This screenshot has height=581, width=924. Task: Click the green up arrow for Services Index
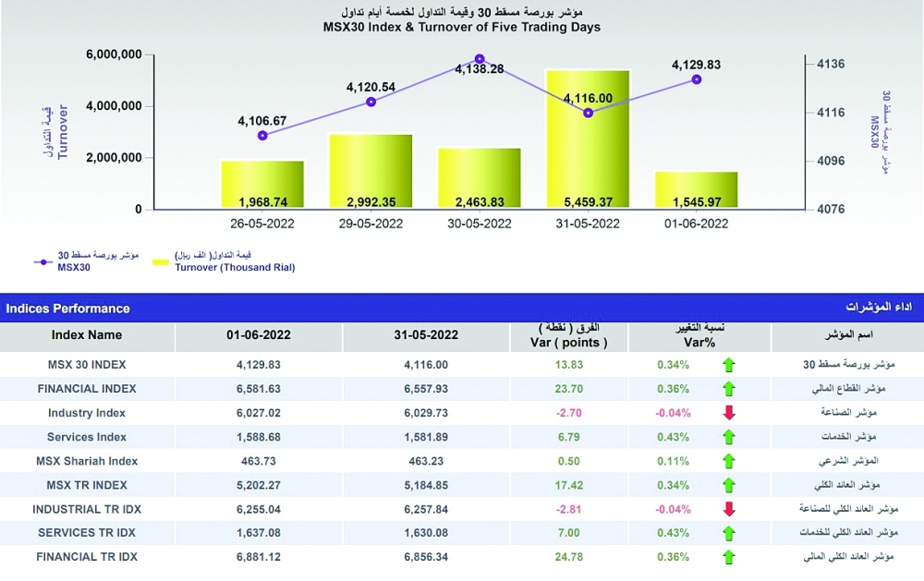pos(729,437)
